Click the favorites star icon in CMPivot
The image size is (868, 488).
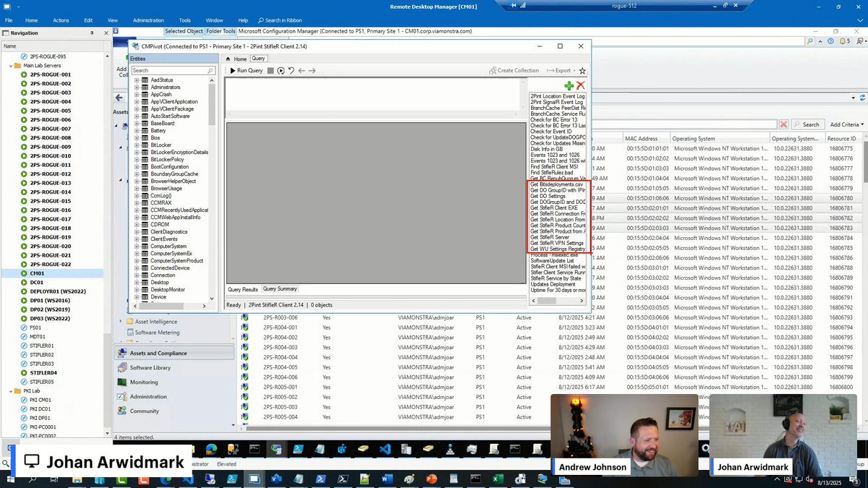point(582,71)
